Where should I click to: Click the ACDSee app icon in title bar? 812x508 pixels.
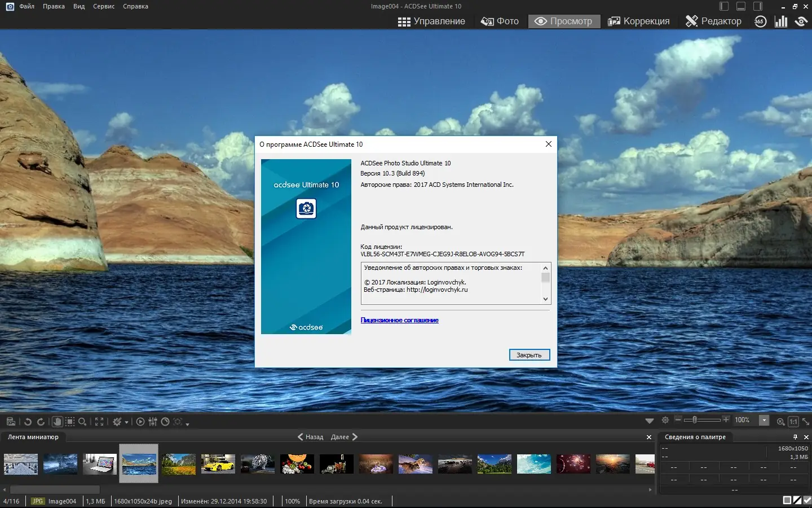[x=10, y=6]
